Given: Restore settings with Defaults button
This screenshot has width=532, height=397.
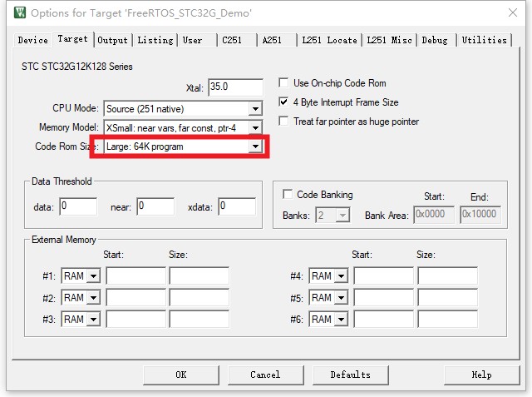Looking at the screenshot, I should coord(351,375).
